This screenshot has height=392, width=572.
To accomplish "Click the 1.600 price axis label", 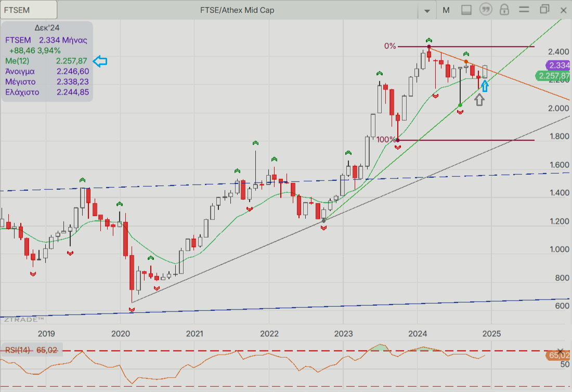I will click(559, 165).
